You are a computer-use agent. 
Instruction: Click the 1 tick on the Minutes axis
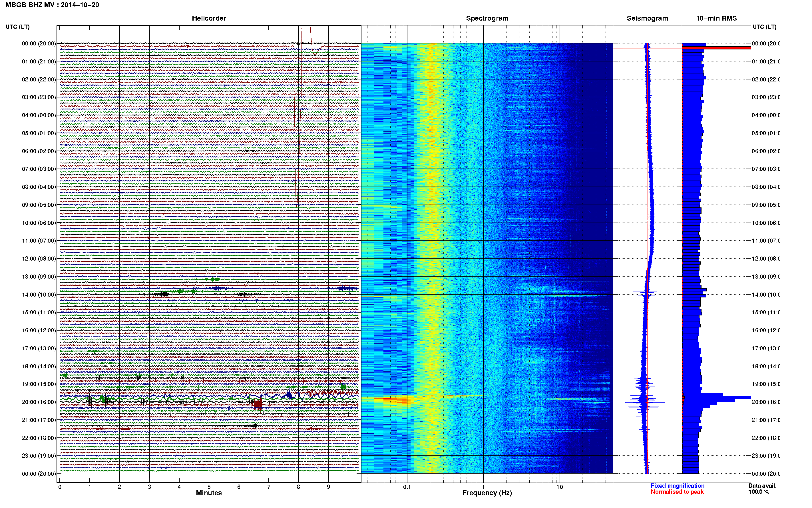pyautogui.click(x=90, y=487)
